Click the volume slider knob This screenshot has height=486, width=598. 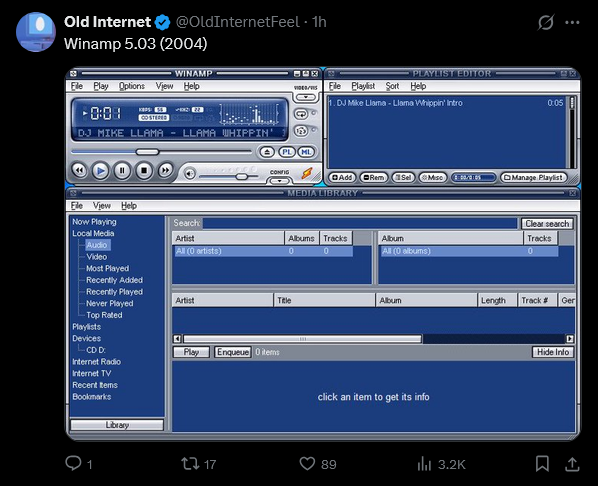tap(241, 176)
